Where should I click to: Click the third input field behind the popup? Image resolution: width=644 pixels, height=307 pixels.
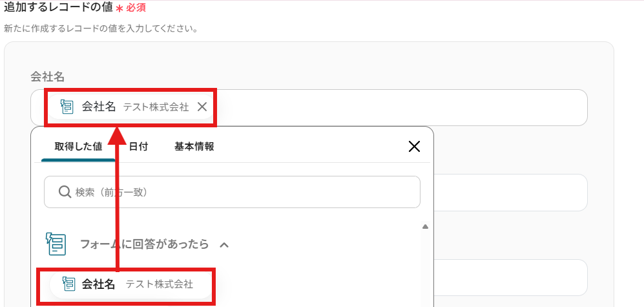510,277
